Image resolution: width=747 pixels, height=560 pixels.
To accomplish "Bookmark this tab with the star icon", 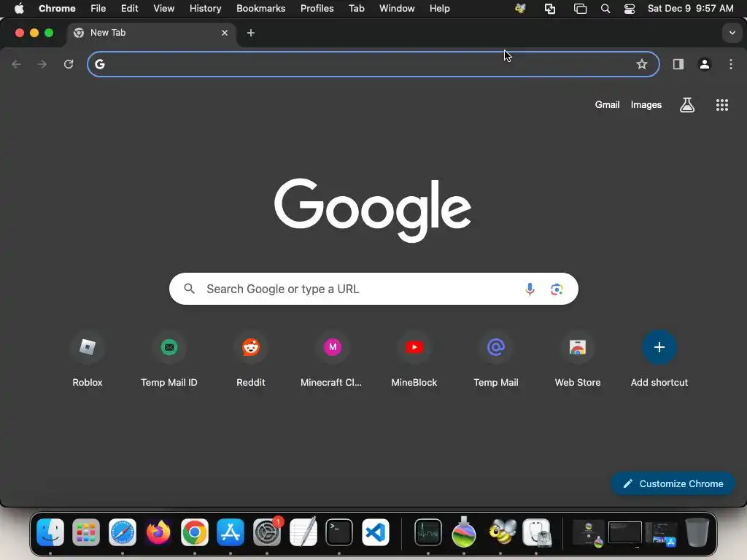I will (x=642, y=64).
